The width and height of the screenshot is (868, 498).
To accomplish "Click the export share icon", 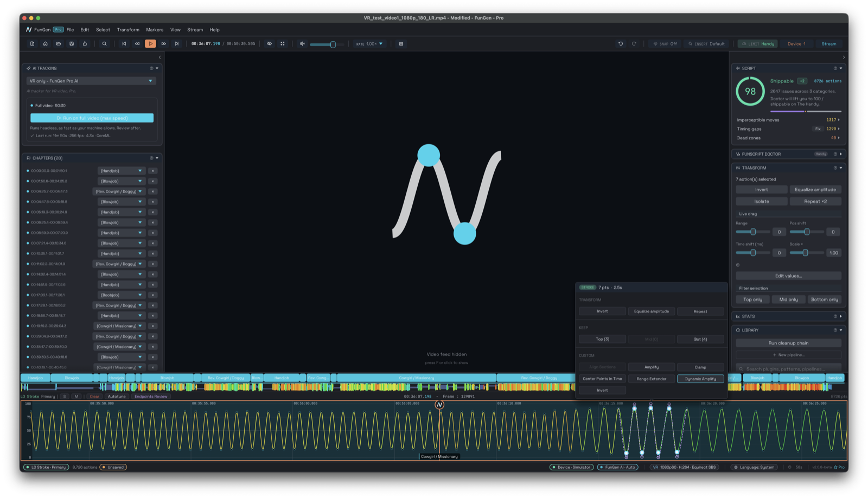I will (x=85, y=44).
